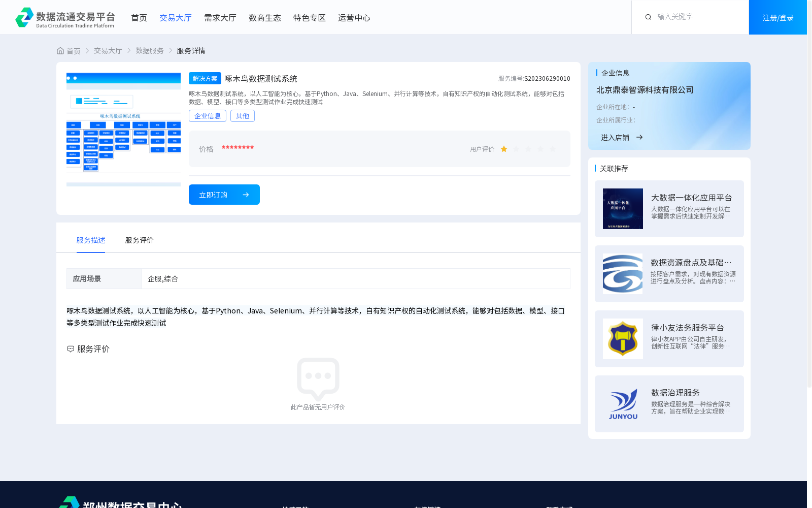812x508 pixels.
Task: Click service number S202306290010
Action: click(x=547, y=79)
